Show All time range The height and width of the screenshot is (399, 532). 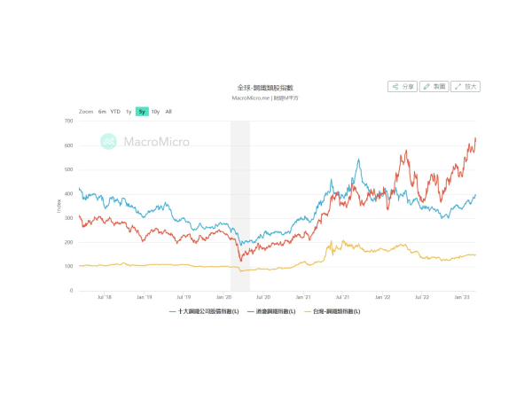click(168, 112)
